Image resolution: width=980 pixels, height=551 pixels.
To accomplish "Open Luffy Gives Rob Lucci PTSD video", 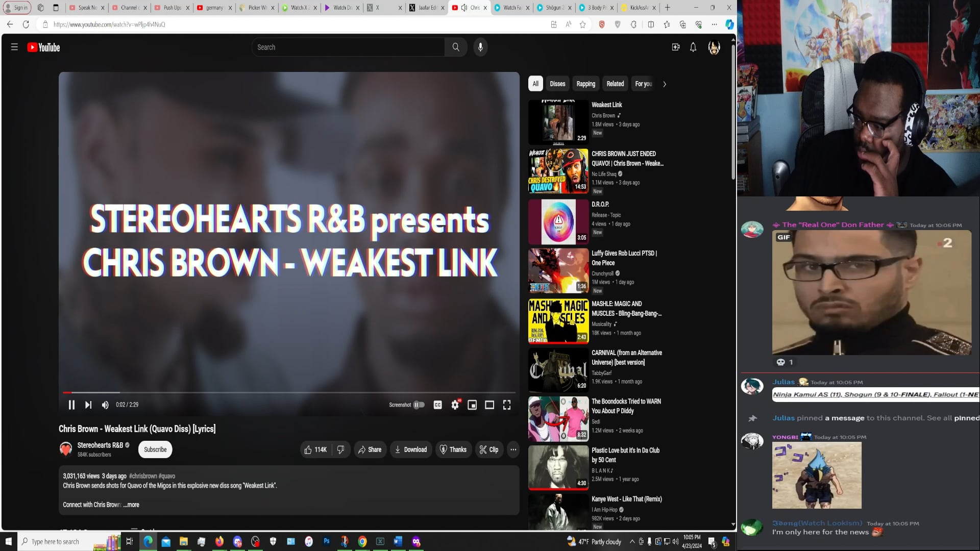I will tap(624, 258).
